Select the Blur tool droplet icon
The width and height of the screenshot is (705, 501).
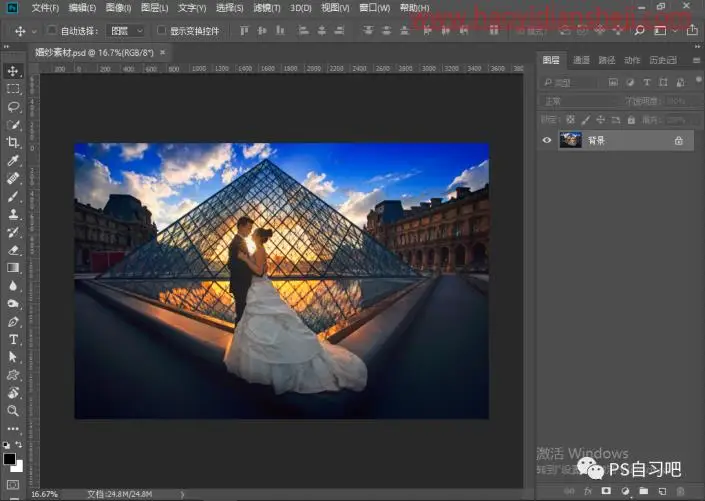[x=13, y=286]
